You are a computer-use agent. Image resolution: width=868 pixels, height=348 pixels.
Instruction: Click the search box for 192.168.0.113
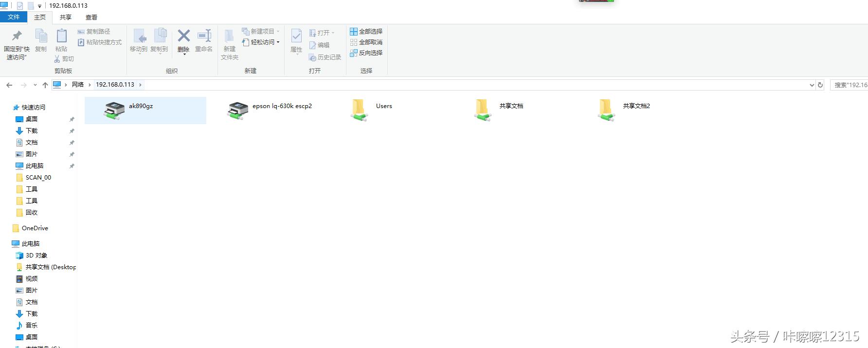coord(850,85)
